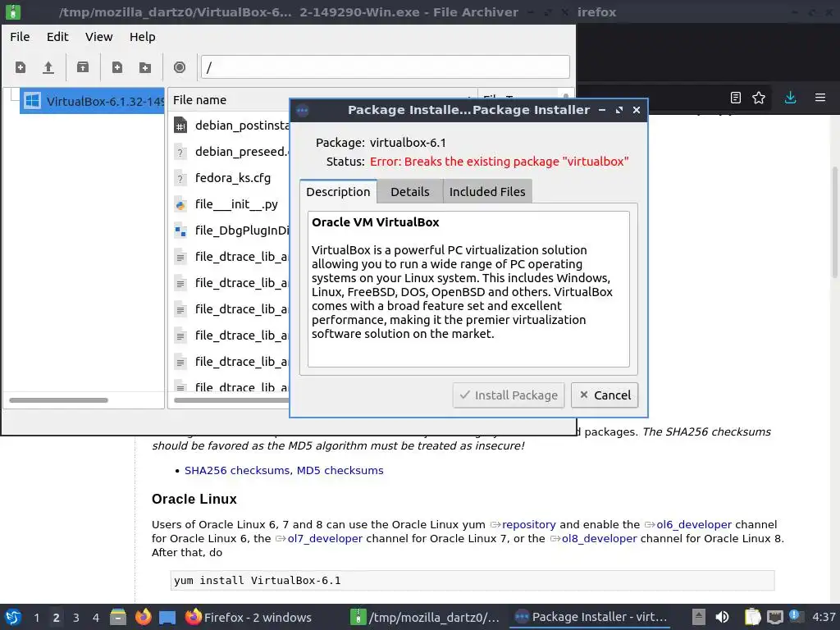Switch to the Description tab
The width and height of the screenshot is (840, 630).
[x=338, y=192]
